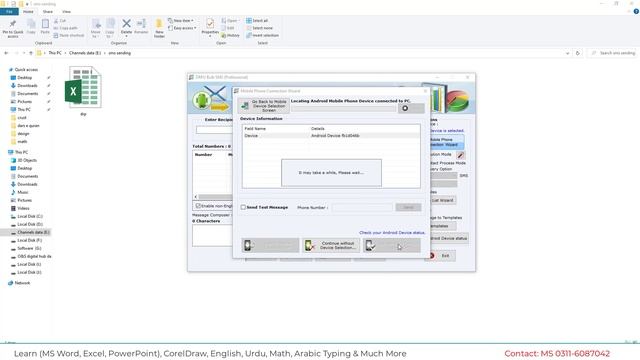Open the Easy access dropdown

pos(182,28)
